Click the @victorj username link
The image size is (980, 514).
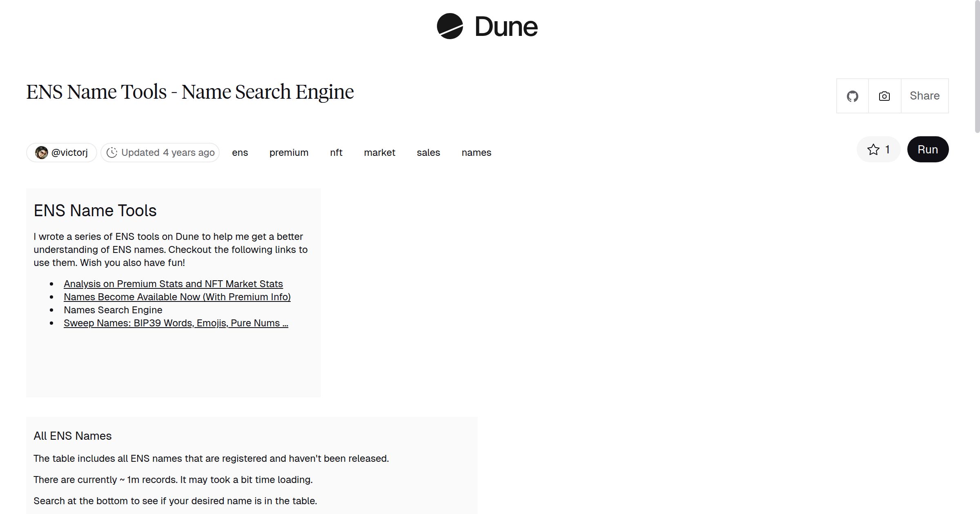70,152
